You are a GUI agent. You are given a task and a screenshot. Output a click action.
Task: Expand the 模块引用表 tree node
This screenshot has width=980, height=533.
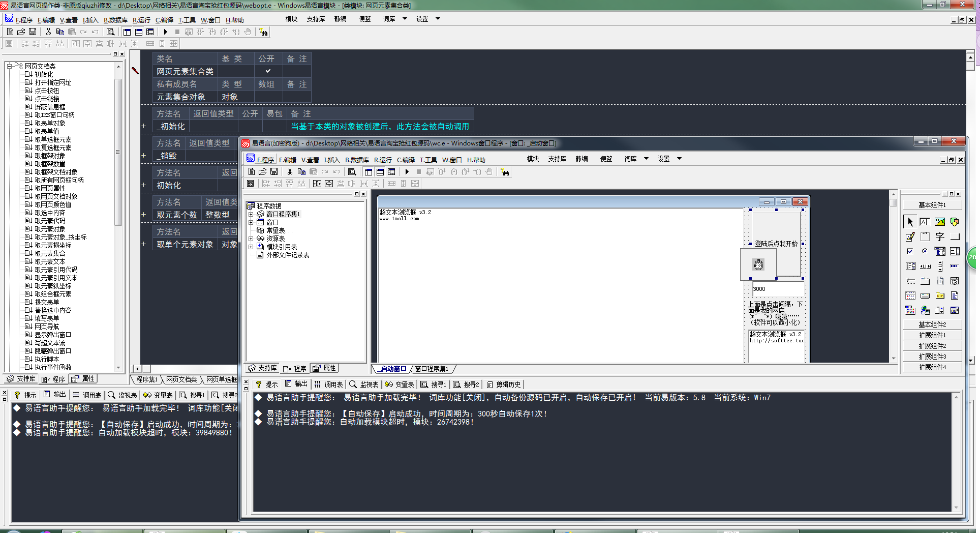(x=251, y=247)
